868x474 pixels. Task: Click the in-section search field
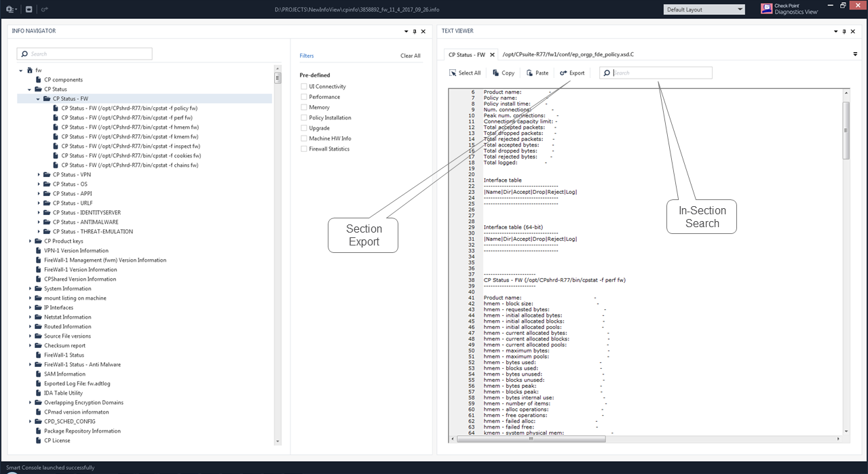[x=656, y=73]
